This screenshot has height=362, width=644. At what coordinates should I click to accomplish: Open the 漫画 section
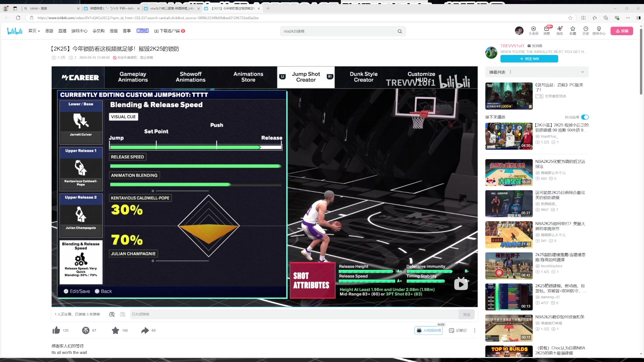pyautogui.click(x=114, y=31)
